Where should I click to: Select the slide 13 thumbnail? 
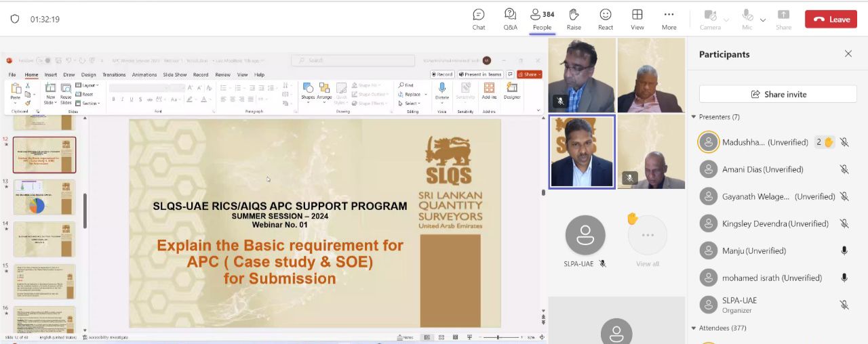tap(45, 197)
